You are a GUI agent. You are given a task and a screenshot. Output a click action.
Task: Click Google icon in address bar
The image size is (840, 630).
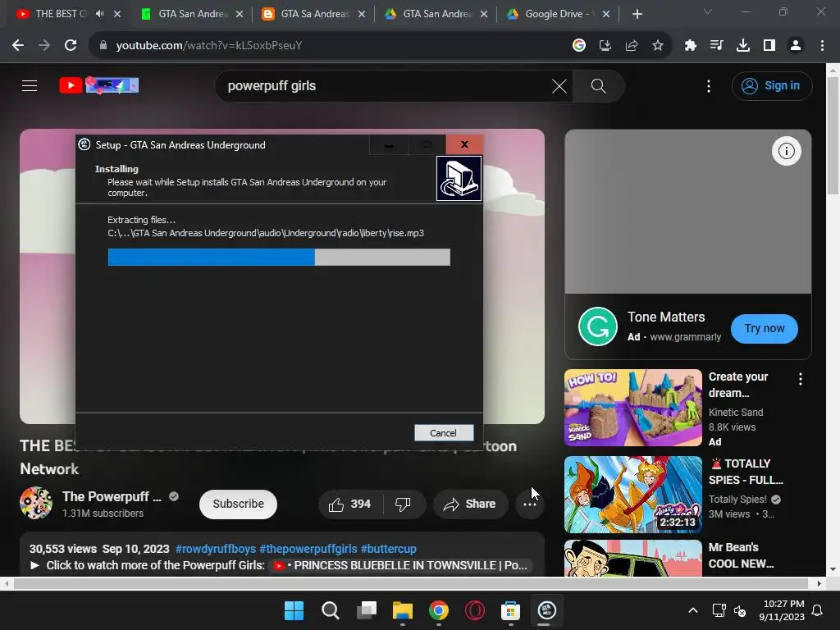[x=579, y=46]
